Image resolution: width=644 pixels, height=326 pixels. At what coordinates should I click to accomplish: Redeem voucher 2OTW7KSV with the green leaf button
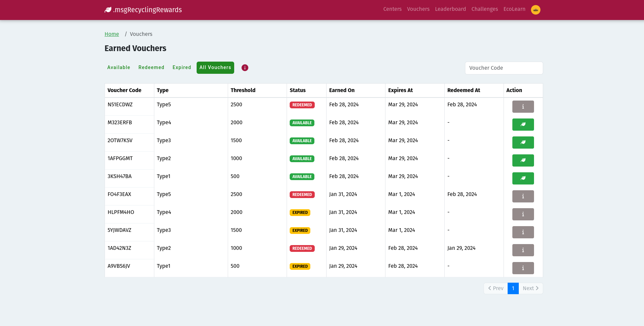523,143
